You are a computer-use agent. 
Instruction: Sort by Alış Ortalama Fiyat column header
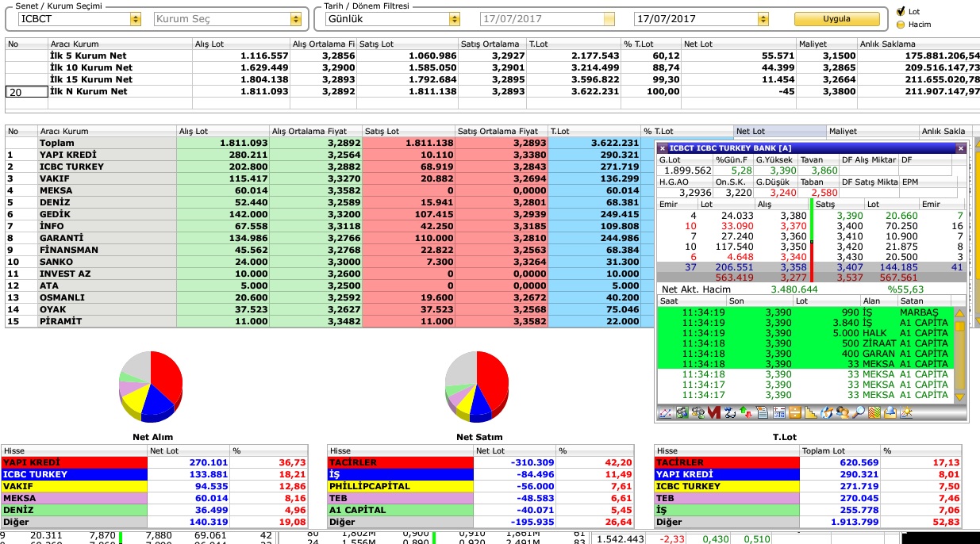pyautogui.click(x=316, y=131)
